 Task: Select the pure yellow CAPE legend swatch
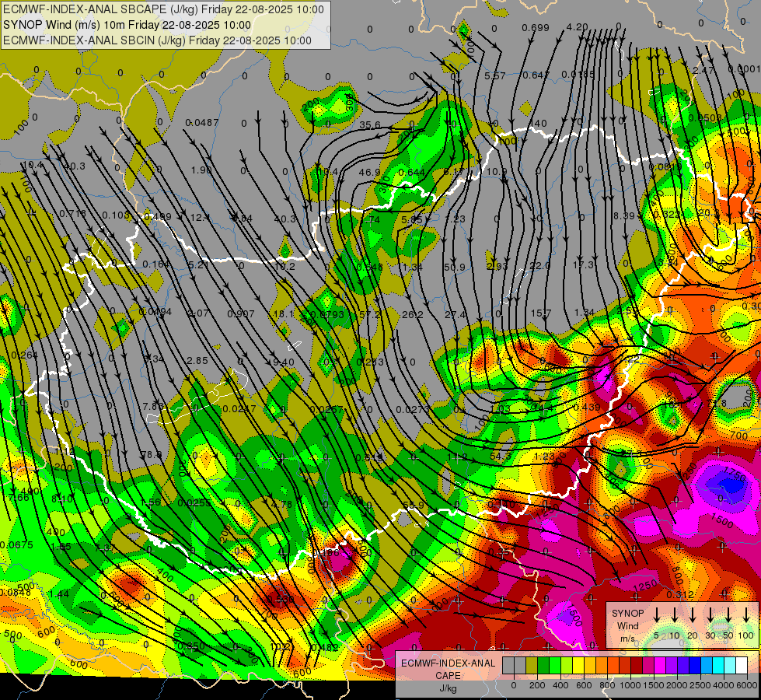coord(578,666)
